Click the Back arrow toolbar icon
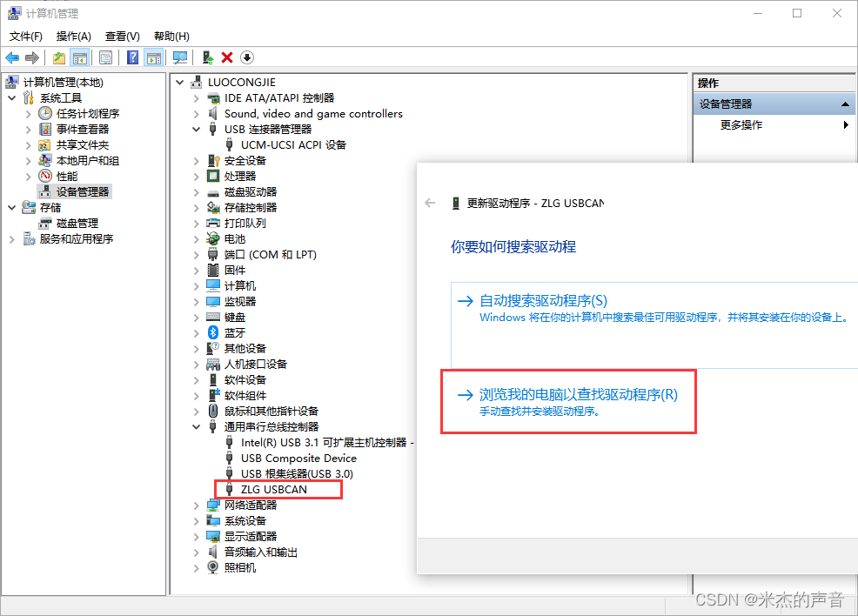The height and width of the screenshot is (616, 858). point(12,57)
